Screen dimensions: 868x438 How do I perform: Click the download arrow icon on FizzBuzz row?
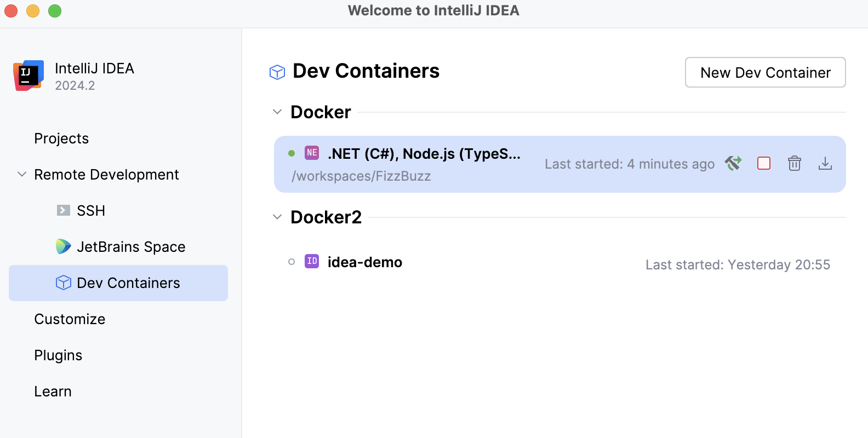[825, 163]
